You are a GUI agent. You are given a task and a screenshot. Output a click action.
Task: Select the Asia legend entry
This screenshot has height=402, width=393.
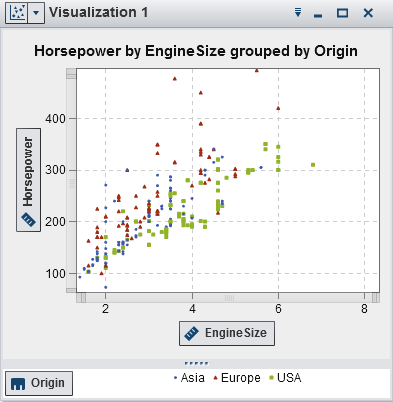coord(189,378)
